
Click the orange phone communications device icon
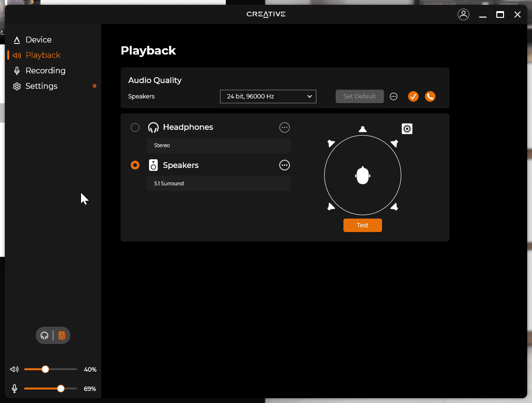point(430,97)
